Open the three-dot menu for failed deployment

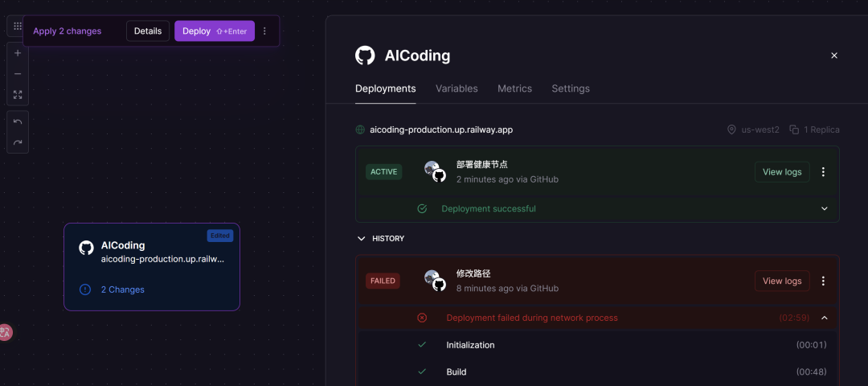click(x=823, y=281)
